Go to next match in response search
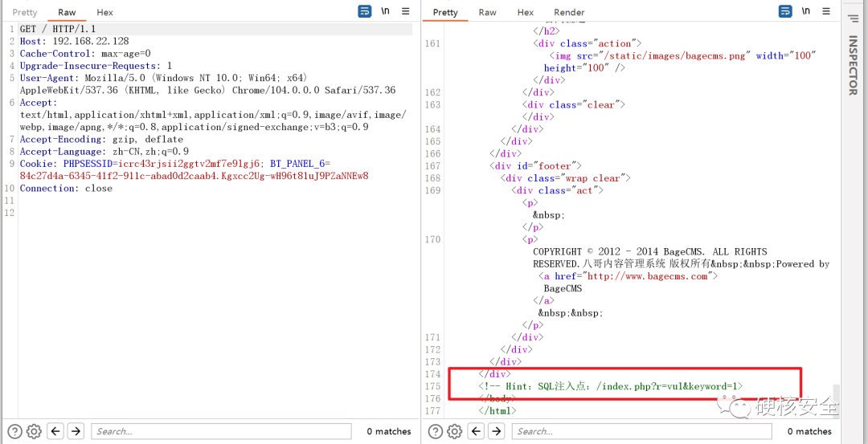Screen dimensions: 868x444 click(497, 430)
